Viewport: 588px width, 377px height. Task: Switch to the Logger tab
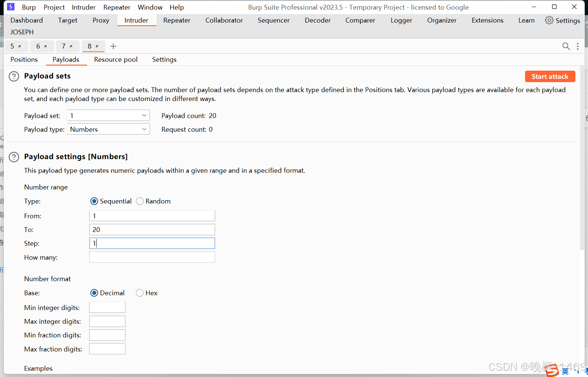click(x=401, y=20)
